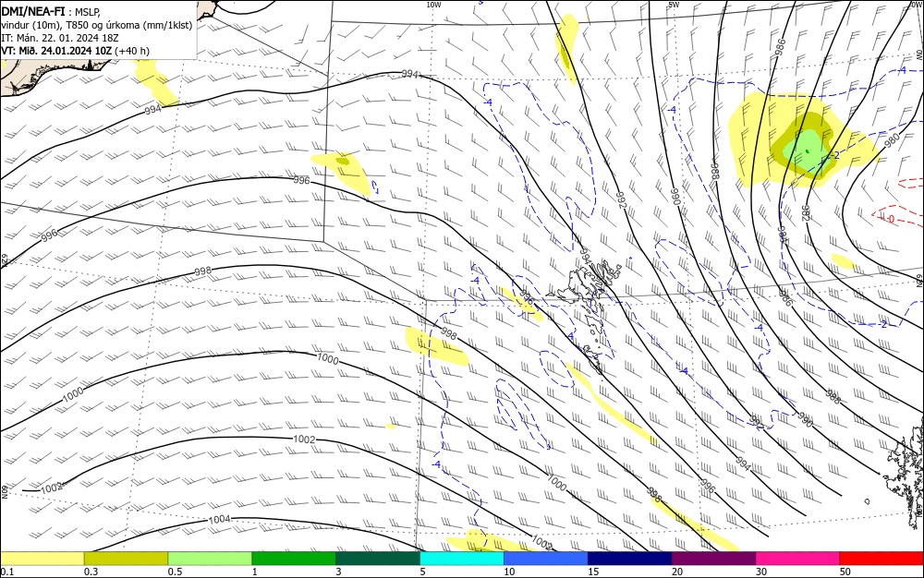Click the legend value '20'
924x578 pixels.
pos(677,572)
